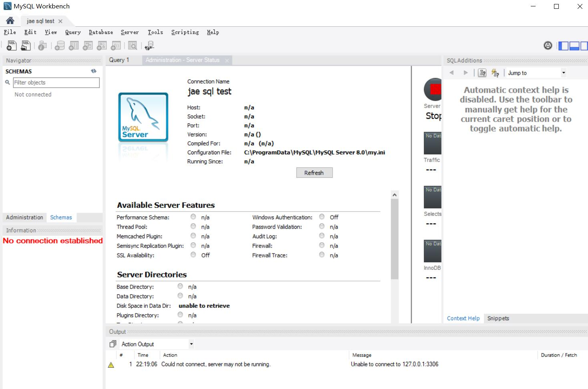This screenshot has height=389, width=588.
Task: Click Memcached Plugin status radio indicator
Action: coord(193,236)
